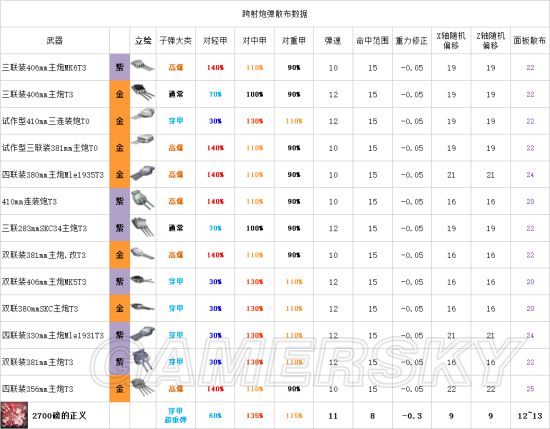This screenshot has width=550, height=429.
Task: Click the 60% light armor value
Action: (x=215, y=416)
